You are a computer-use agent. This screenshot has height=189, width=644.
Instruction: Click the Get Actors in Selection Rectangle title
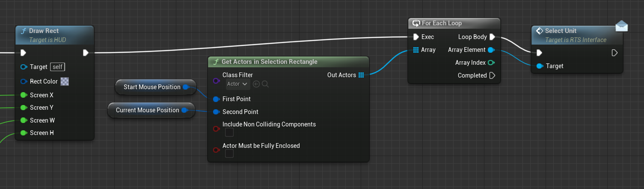pyautogui.click(x=269, y=62)
